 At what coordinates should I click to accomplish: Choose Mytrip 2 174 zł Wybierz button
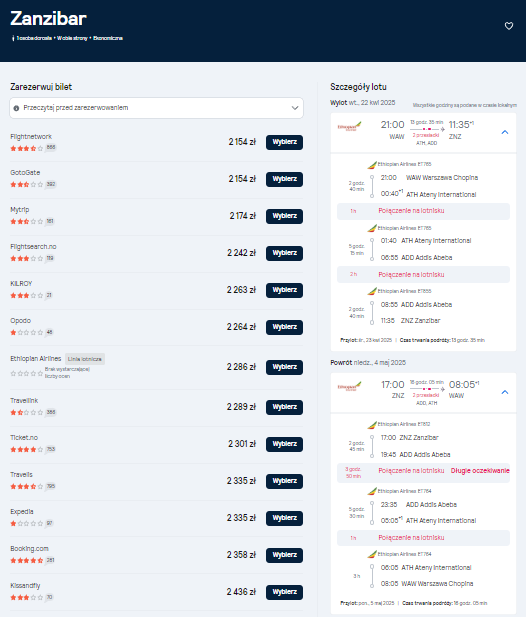[x=284, y=216]
